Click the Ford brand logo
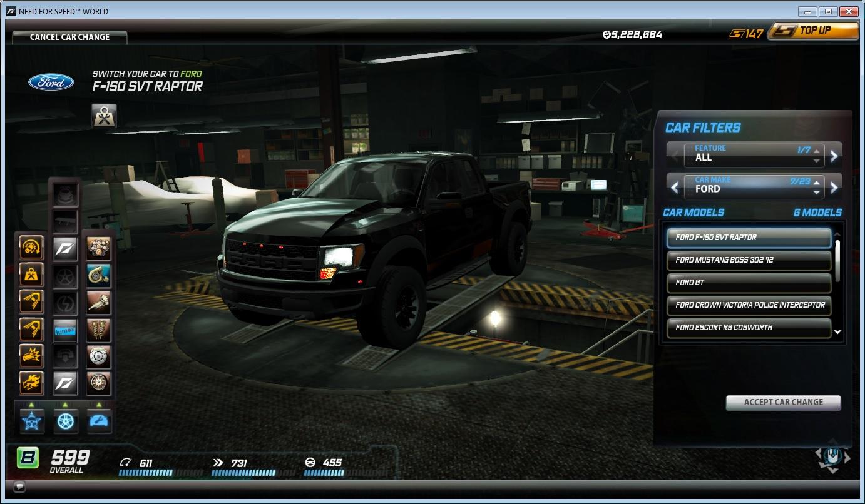Screen dimensions: 865x504 click(51, 82)
